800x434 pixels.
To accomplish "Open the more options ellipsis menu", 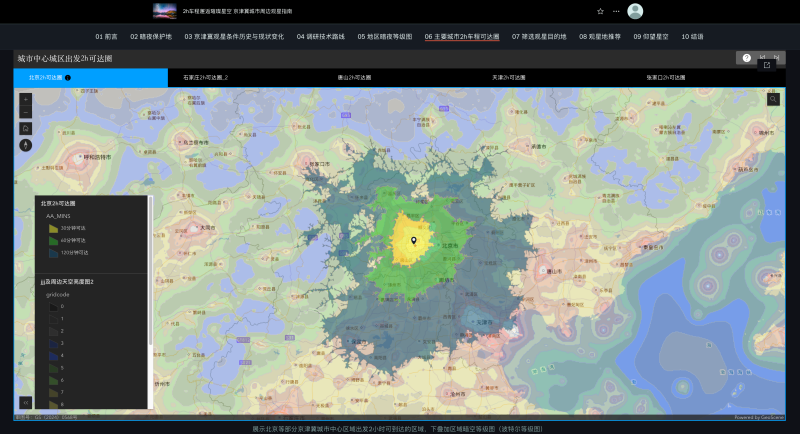I will click(x=616, y=11).
